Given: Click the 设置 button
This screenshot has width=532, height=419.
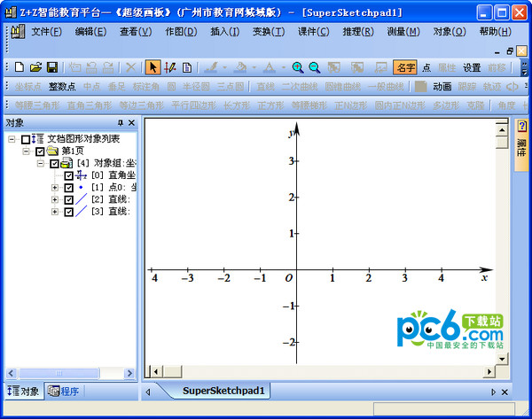Looking at the screenshot, I should point(472,67).
